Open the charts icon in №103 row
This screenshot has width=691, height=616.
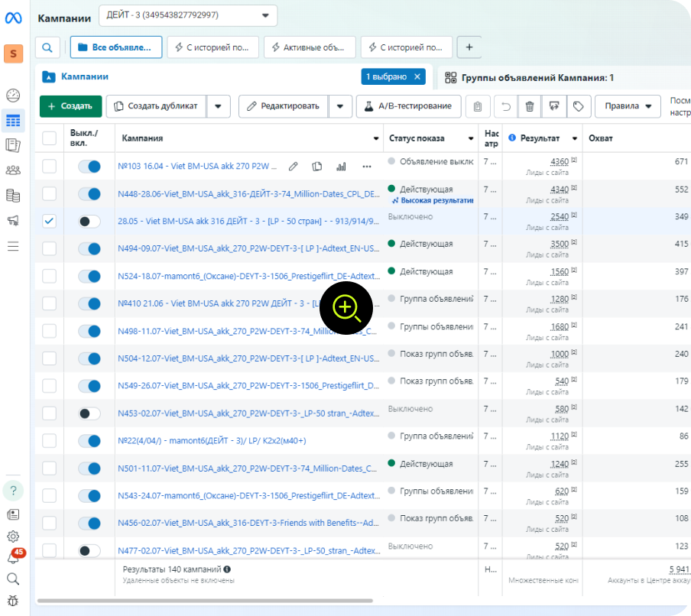pos(341,167)
